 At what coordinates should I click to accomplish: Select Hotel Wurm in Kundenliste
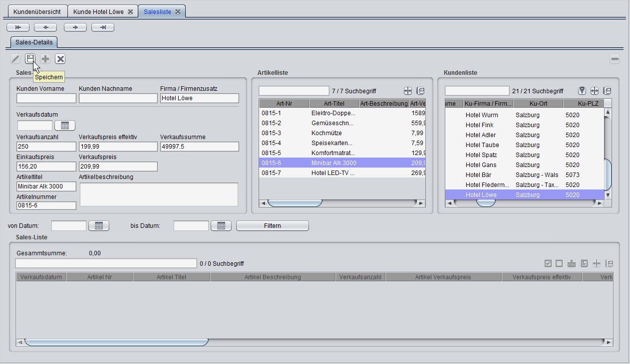click(524, 115)
